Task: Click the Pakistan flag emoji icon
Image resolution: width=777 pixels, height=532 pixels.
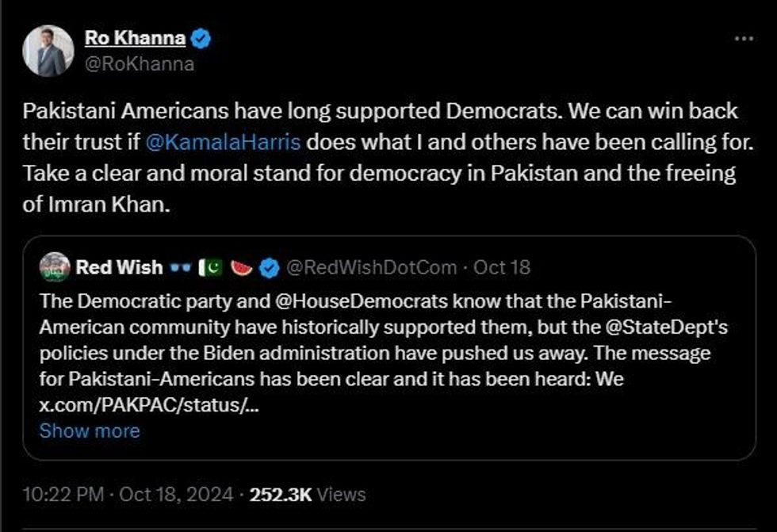Action: coord(212,268)
